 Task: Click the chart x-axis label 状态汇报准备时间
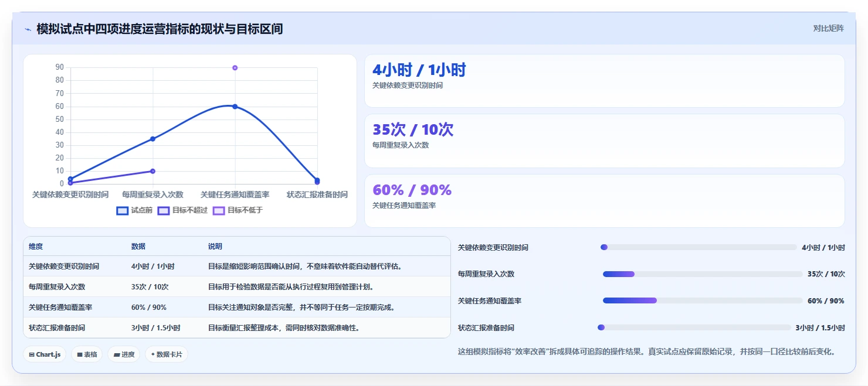pyautogui.click(x=317, y=194)
